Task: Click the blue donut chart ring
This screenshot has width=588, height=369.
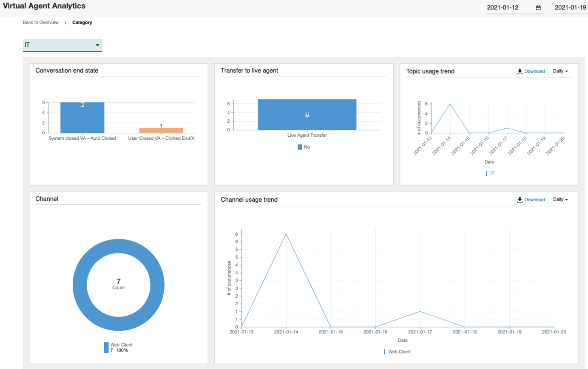Action: coord(80,285)
